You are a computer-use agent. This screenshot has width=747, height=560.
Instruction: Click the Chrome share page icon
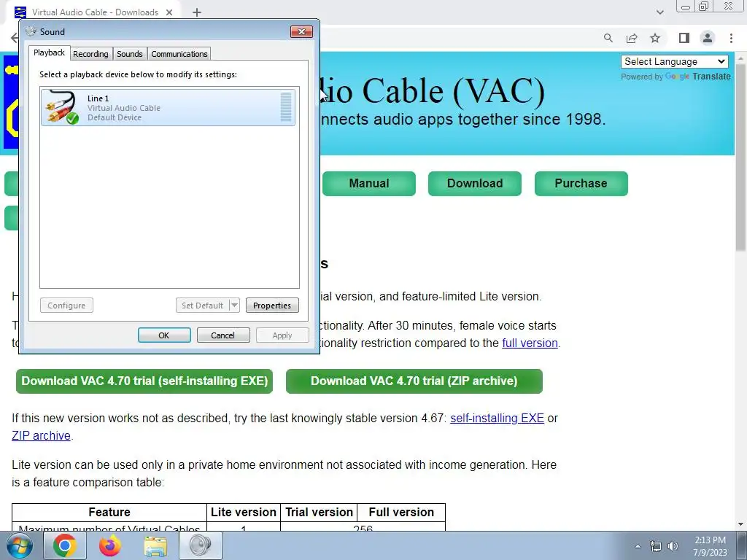[x=632, y=38]
